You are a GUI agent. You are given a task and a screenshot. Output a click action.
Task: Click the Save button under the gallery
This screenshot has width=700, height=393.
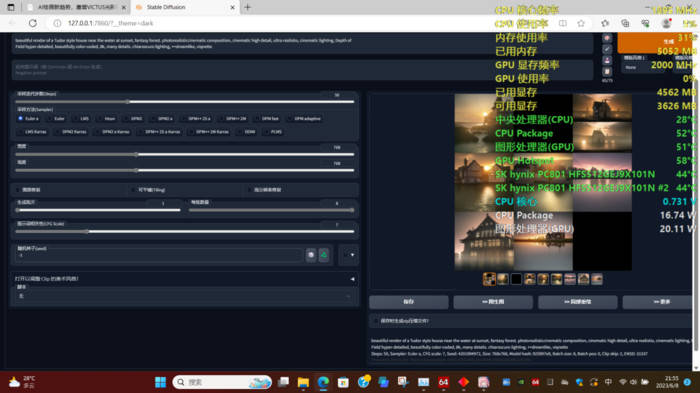click(408, 302)
